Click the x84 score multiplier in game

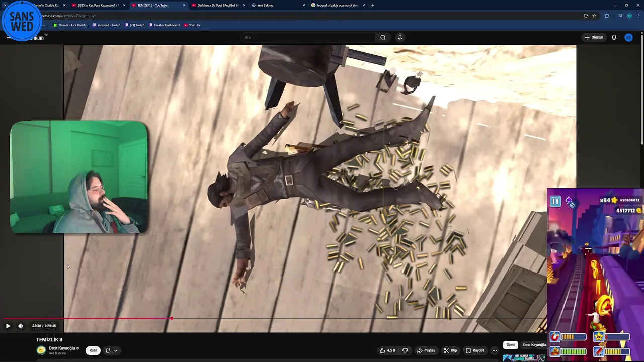604,200
